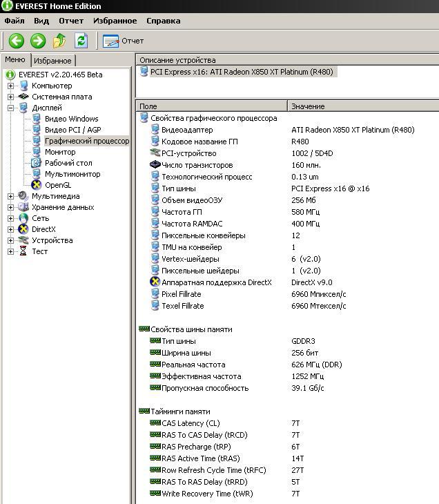This screenshot has height=504, width=439.
Task: Click the Сеть network globe icon
Action: tap(23, 218)
